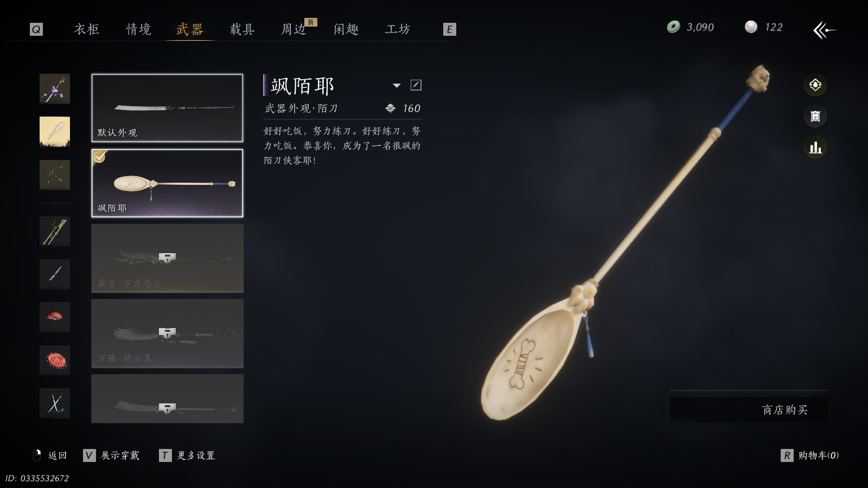Select the 默认外观 default appearance thumbnail
The height and width of the screenshot is (488, 868).
(x=167, y=108)
